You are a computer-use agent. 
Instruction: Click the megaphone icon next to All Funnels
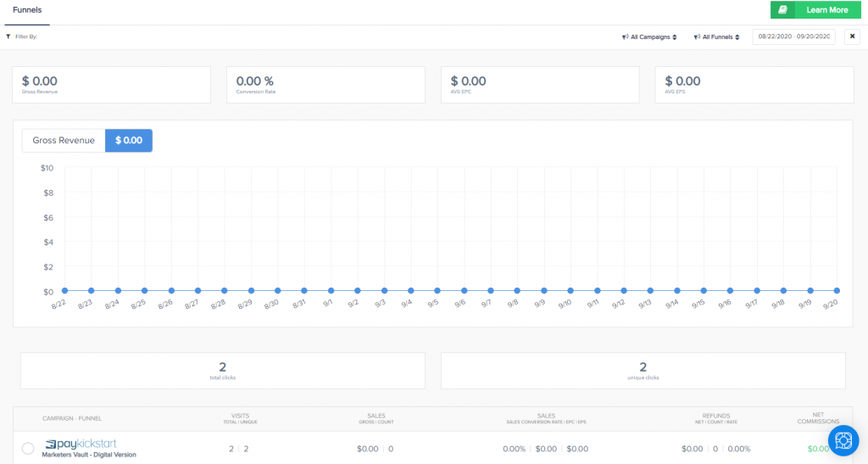[696, 37]
